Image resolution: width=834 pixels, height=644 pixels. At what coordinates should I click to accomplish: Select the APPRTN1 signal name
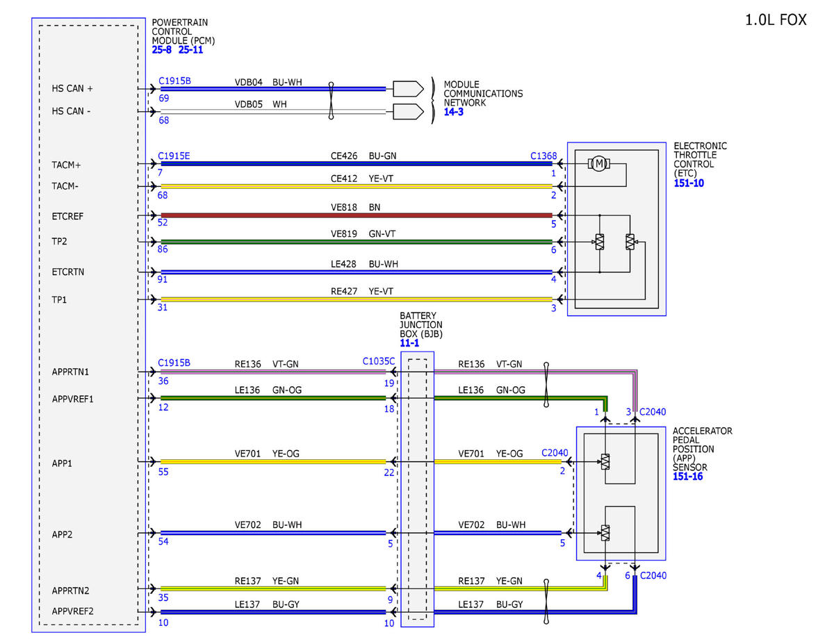pos(71,372)
